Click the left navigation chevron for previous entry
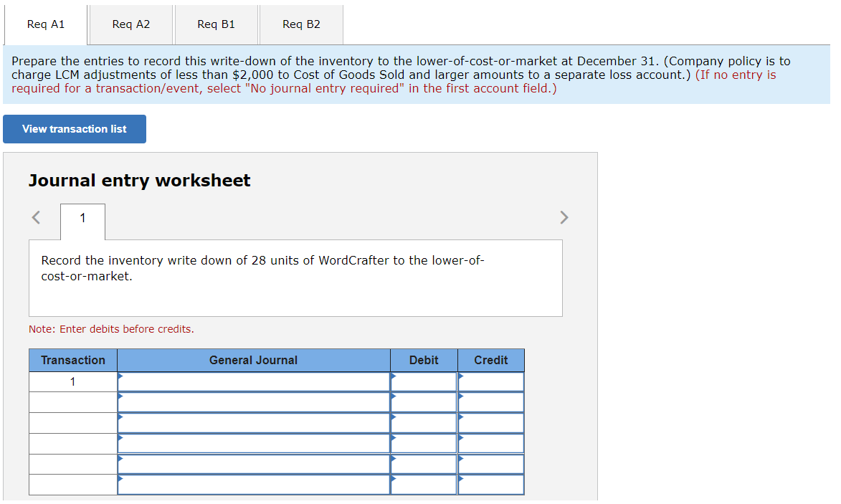 point(35,217)
